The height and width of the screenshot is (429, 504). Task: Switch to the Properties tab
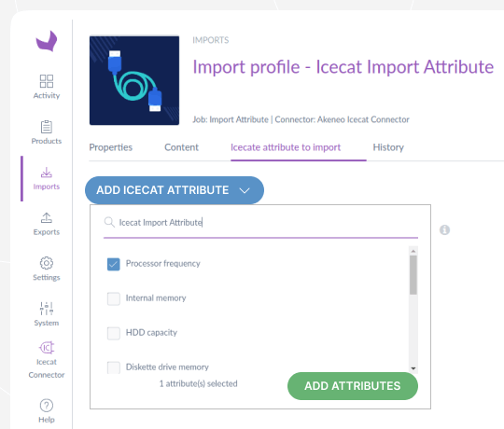click(110, 147)
